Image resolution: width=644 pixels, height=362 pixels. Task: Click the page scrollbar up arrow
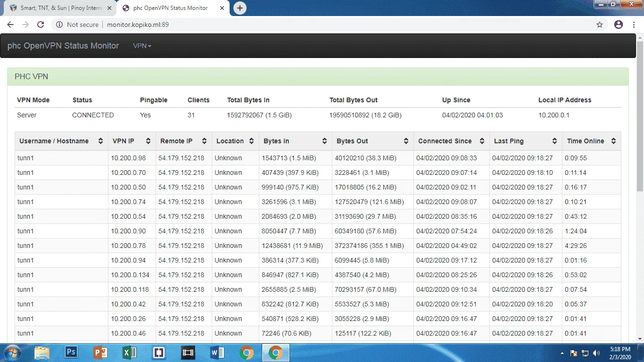[640, 37]
